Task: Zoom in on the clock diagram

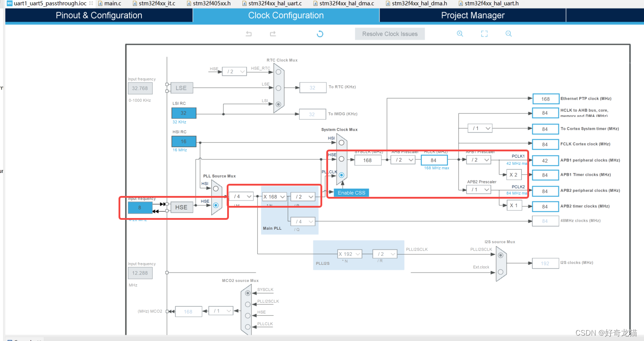Action: pos(460,34)
